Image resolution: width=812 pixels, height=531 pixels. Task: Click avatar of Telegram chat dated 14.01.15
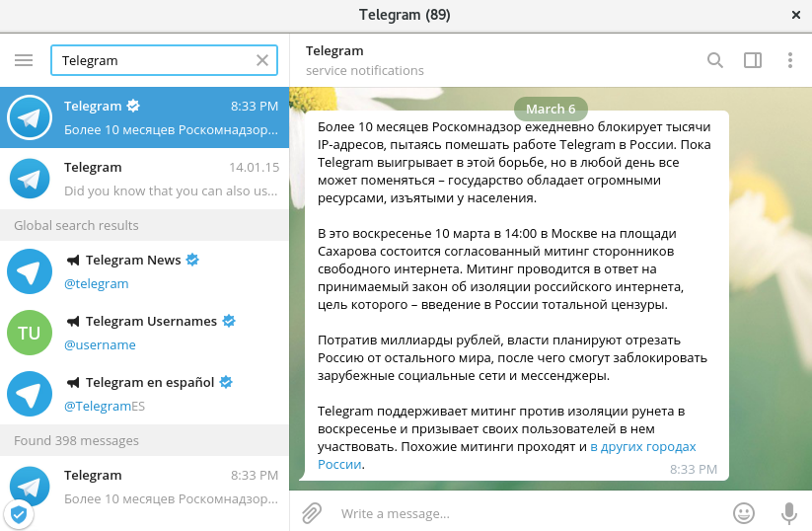(30, 179)
